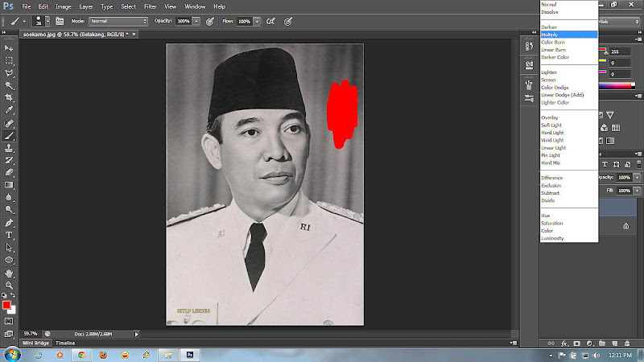Reset default foreground and background colors
Screen dimensions: 644x362
(4, 295)
